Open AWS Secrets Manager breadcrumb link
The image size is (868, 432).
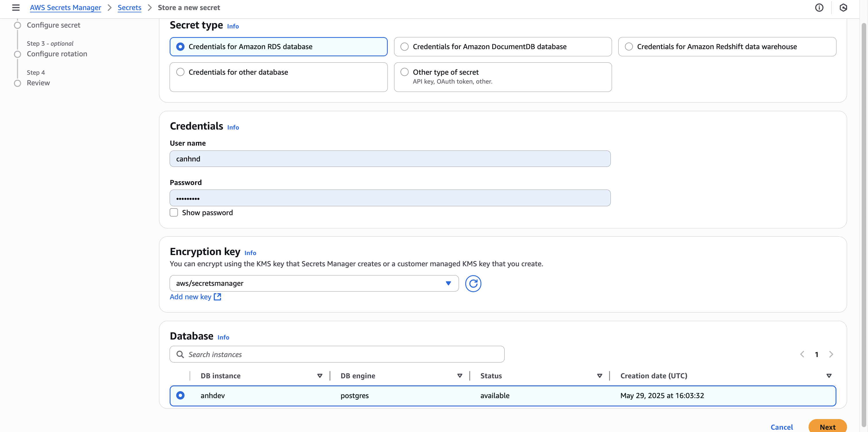pyautogui.click(x=65, y=7)
